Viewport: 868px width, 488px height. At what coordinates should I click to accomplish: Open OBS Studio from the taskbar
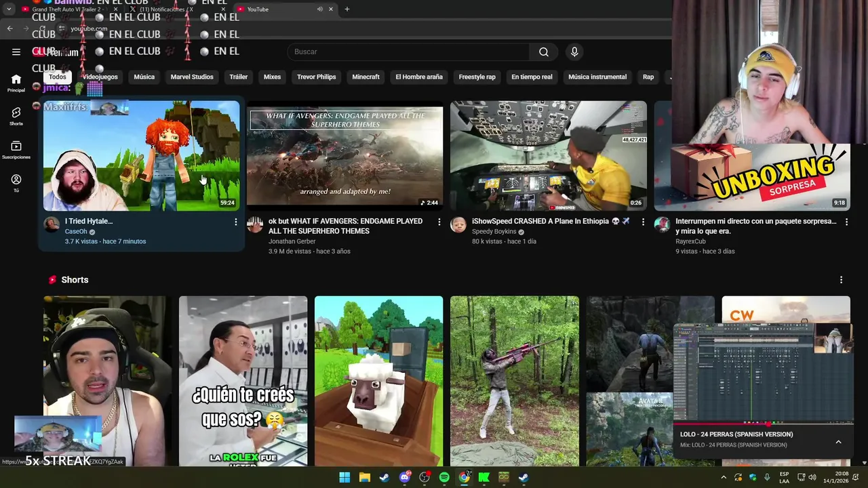(x=425, y=477)
